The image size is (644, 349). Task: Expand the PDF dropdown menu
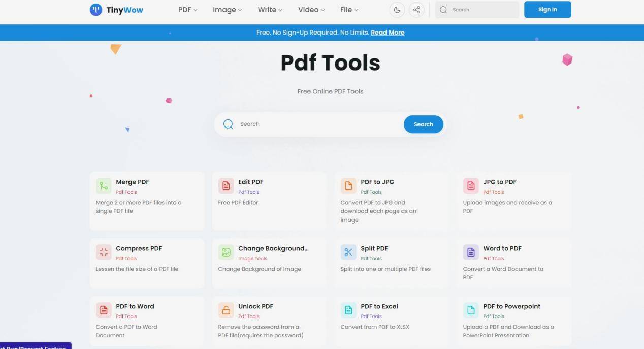coord(187,10)
